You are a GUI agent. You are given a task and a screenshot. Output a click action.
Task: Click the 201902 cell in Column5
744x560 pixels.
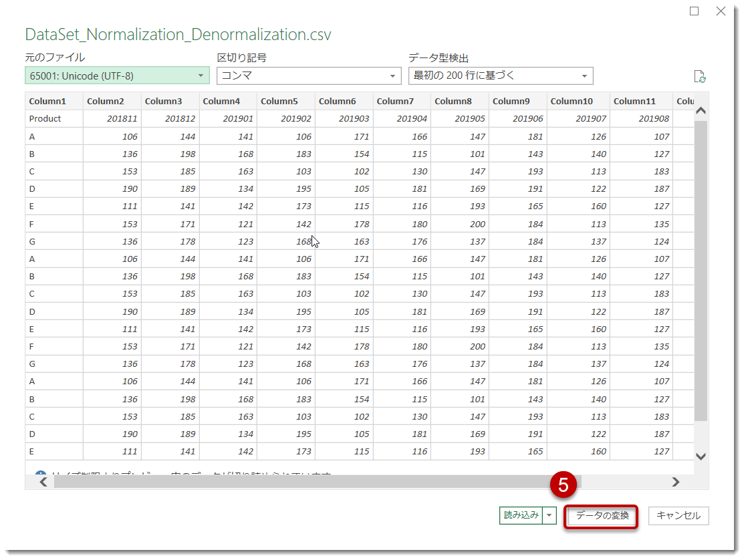point(285,119)
